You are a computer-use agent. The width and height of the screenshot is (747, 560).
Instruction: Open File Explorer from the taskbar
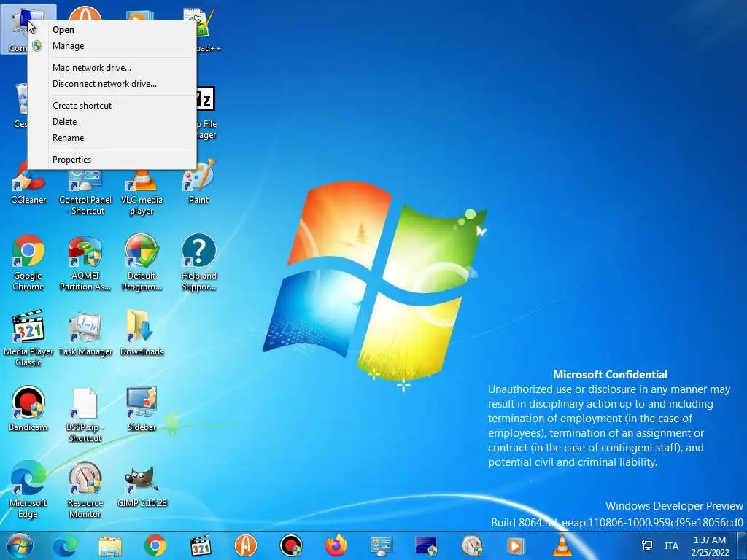tap(110, 545)
